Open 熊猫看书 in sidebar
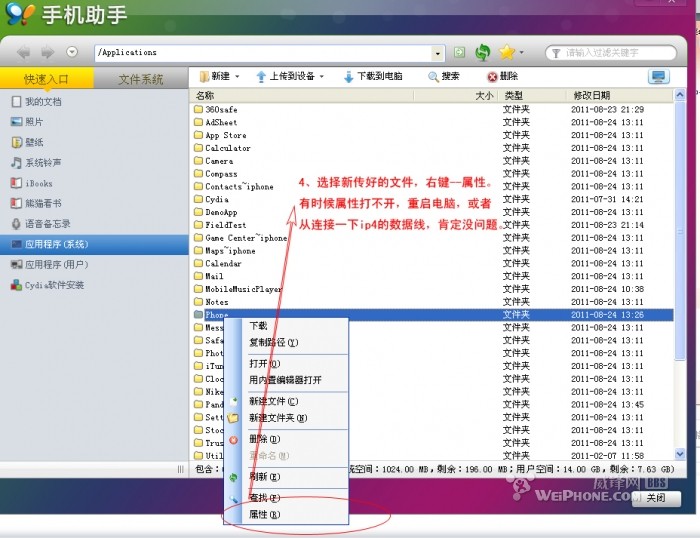 [x=36, y=203]
